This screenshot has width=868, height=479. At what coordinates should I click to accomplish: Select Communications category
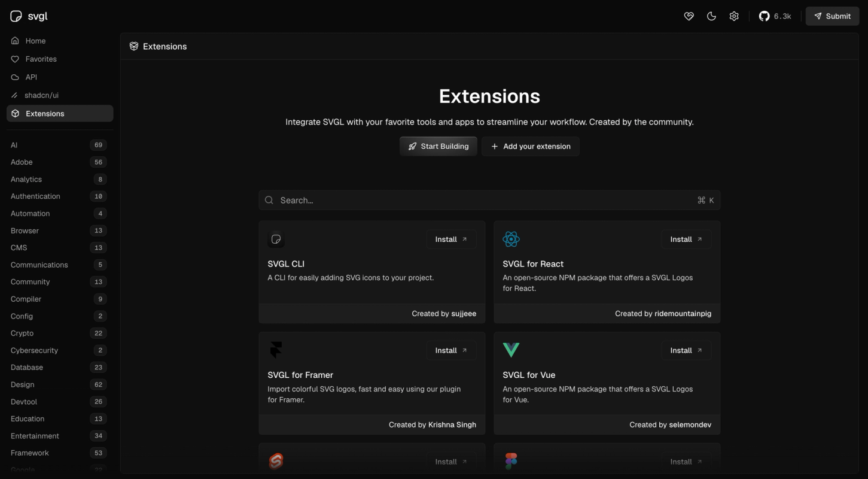[x=59, y=265]
